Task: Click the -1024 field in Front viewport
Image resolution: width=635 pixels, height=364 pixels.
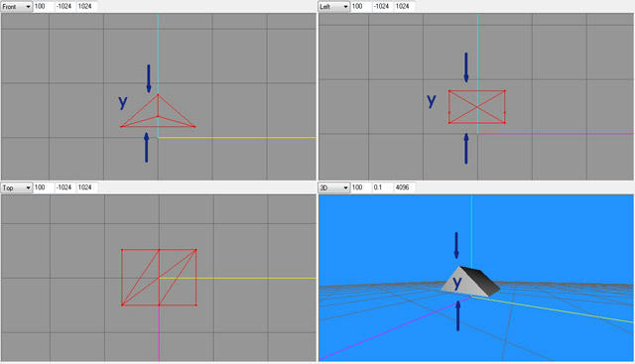Action: coord(64,7)
